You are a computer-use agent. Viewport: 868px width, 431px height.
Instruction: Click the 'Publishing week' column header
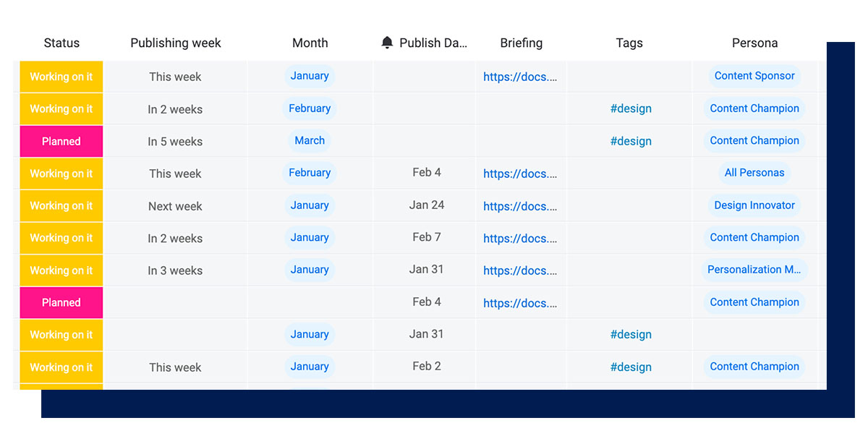pos(175,43)
